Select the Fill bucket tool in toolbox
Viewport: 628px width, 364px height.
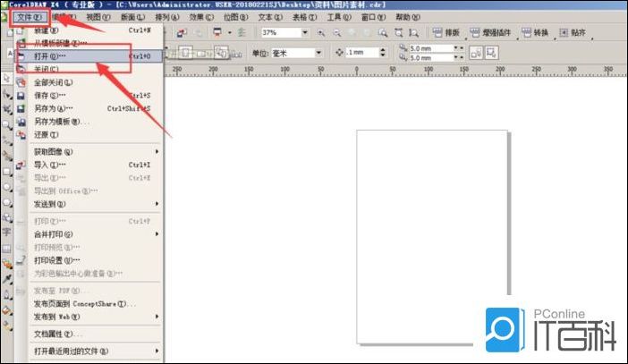[x=7, y=310]
